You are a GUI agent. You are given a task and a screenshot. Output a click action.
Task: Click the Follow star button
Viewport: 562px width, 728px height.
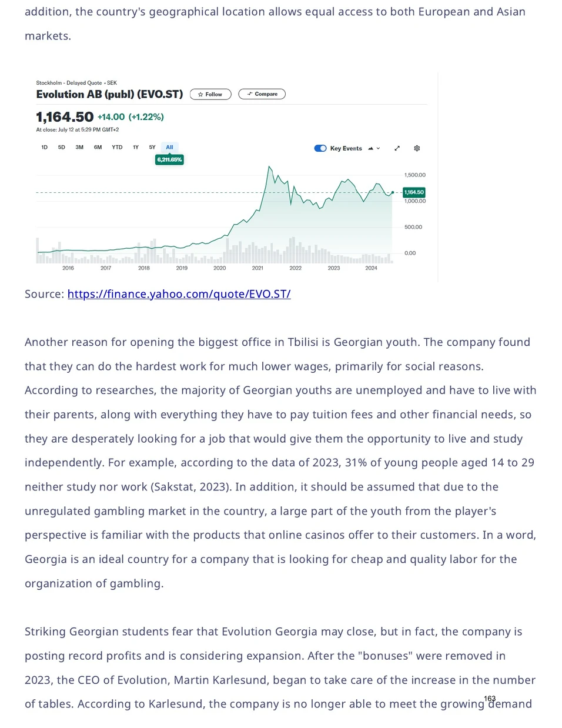(x=210, y=94)
